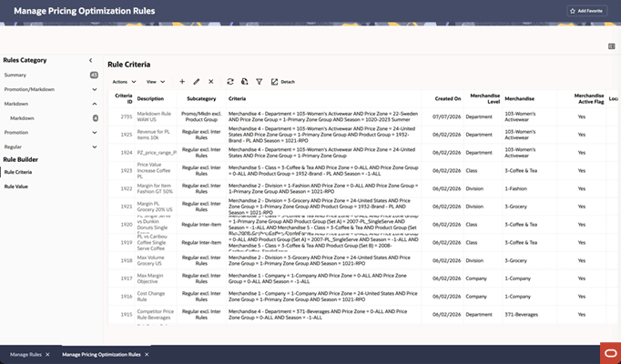Click 'Competitor Price Rule Beverages' description
621x364 pixels.
coord(156,315)
